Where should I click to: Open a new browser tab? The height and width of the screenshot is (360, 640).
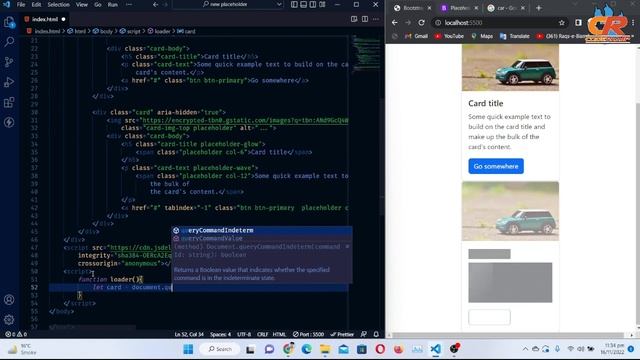[539, 8]
